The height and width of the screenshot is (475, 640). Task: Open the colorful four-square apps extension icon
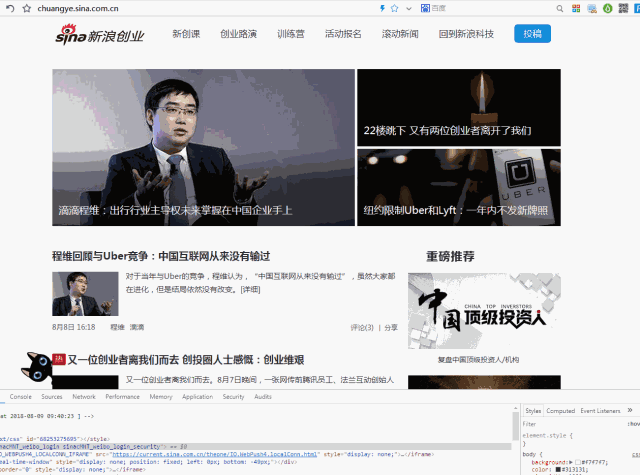[x=576, y=8]
